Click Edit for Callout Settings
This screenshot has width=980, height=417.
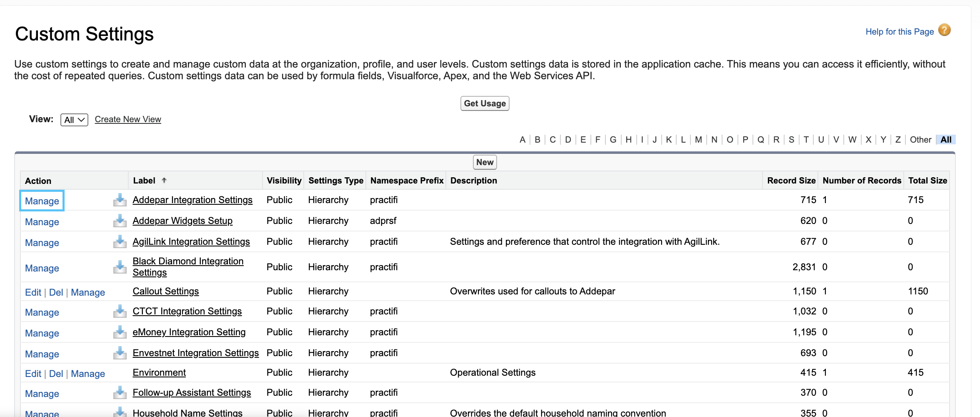[33, 292]
